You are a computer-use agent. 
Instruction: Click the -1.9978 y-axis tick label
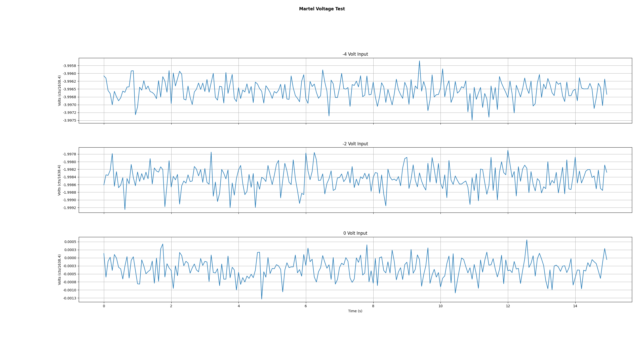[x=69, y=154]
